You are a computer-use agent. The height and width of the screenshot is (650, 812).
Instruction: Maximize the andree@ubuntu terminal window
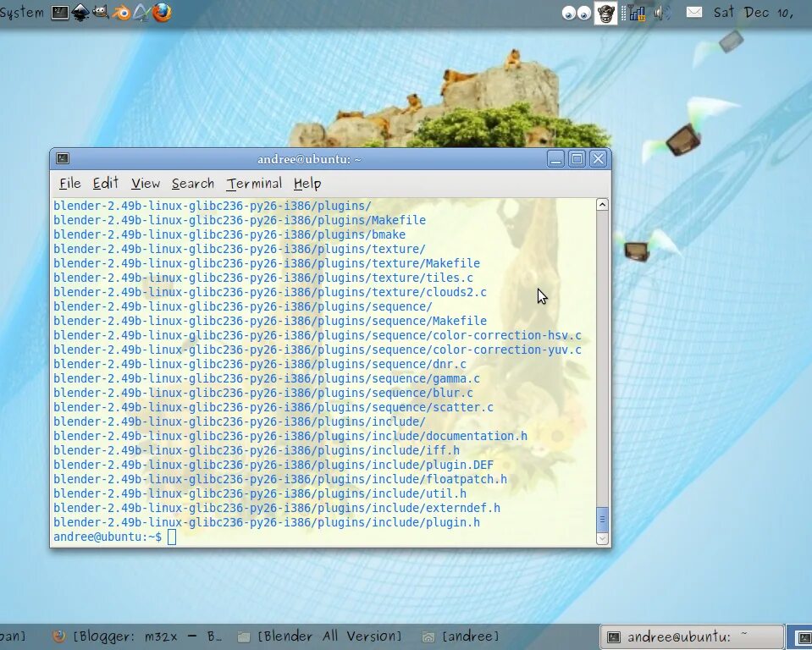point(577,158)
